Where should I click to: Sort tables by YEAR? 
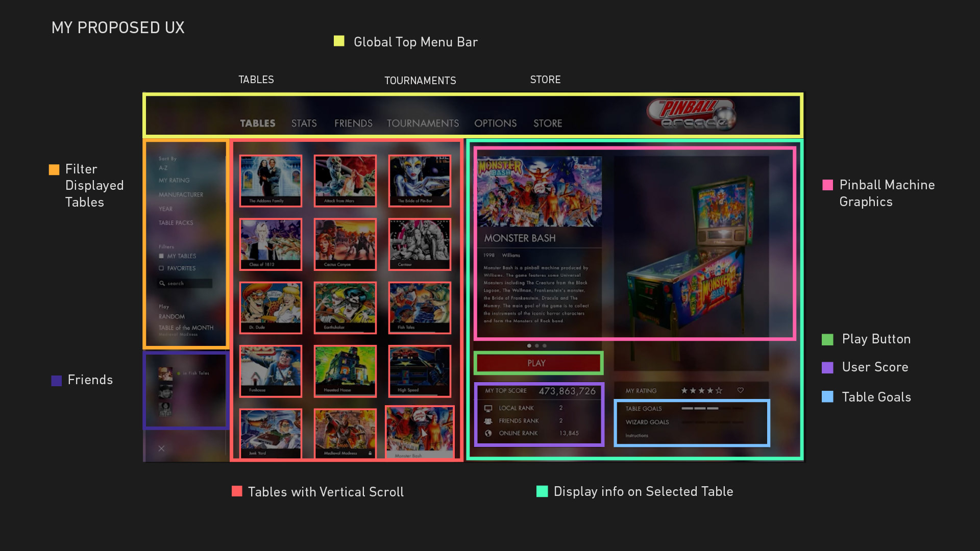pos(165,209)
